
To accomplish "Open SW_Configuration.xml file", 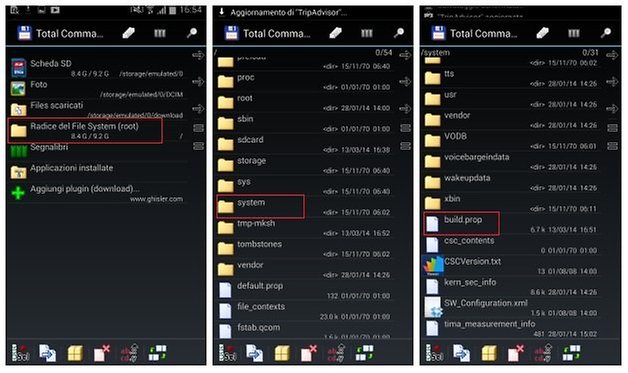I will tap(511, 307).
